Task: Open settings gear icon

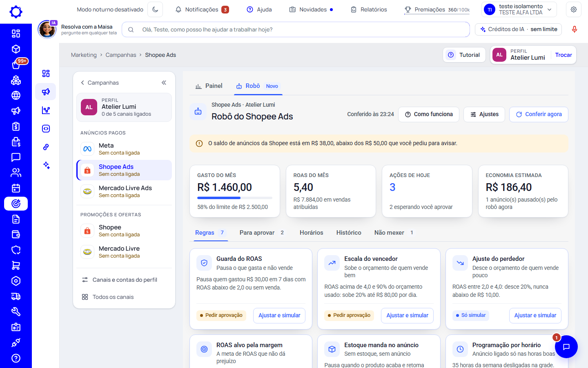Action: [x=574, y=9]
